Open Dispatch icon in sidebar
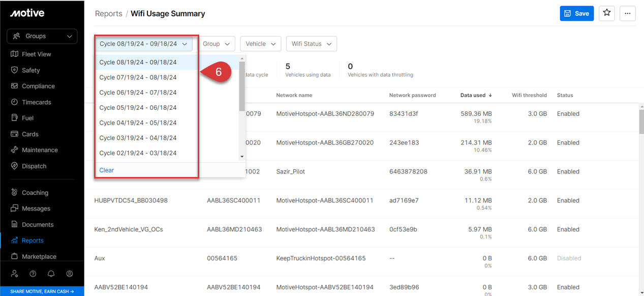The width and height of the screenshot is (644, 296). coord(14,166)
